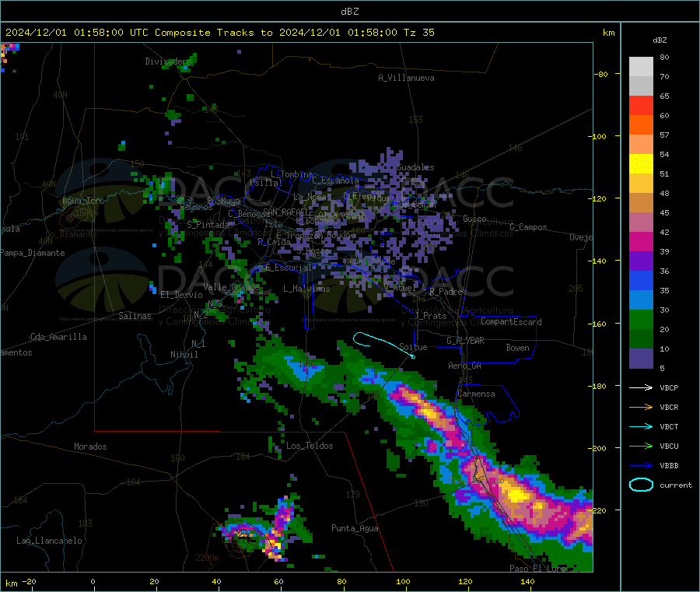
Task: Click the orange 57-60 dBZ color swatch
Action: pyautogui.click(x=641, y=125)
